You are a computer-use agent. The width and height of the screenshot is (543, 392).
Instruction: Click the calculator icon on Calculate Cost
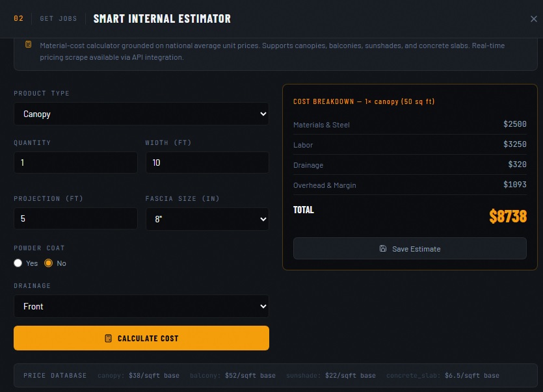click(x=109, y=338)
